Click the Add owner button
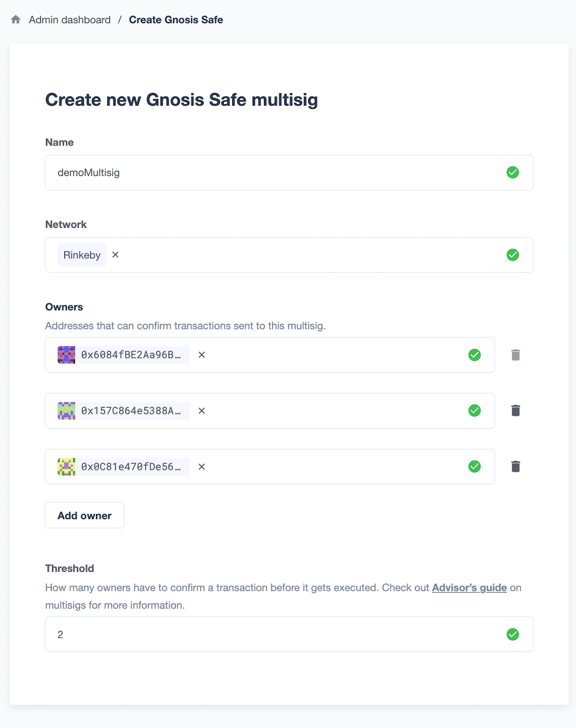Viewport: 576px width, 728px height. coord(85,516)
